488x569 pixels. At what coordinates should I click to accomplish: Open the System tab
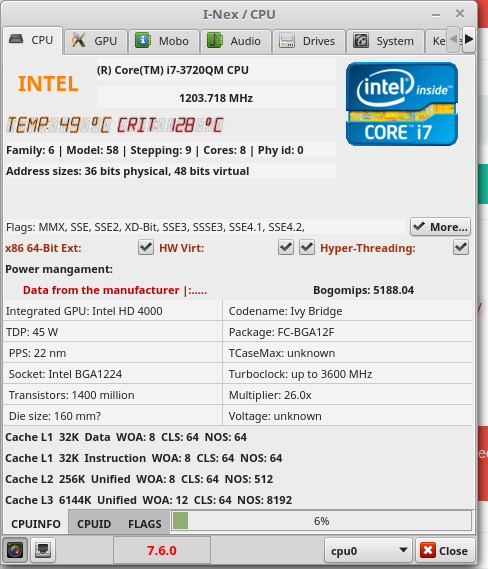(385, 41)
